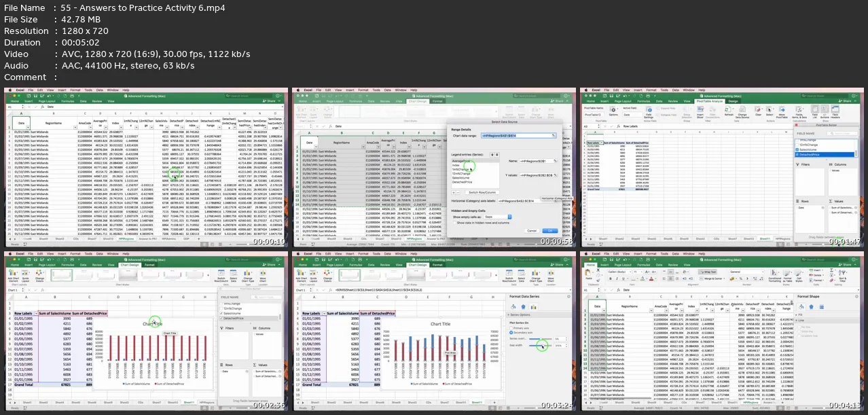Click the series Name range field (00:00:58)

pyautogui.click(x=538, y=161)
